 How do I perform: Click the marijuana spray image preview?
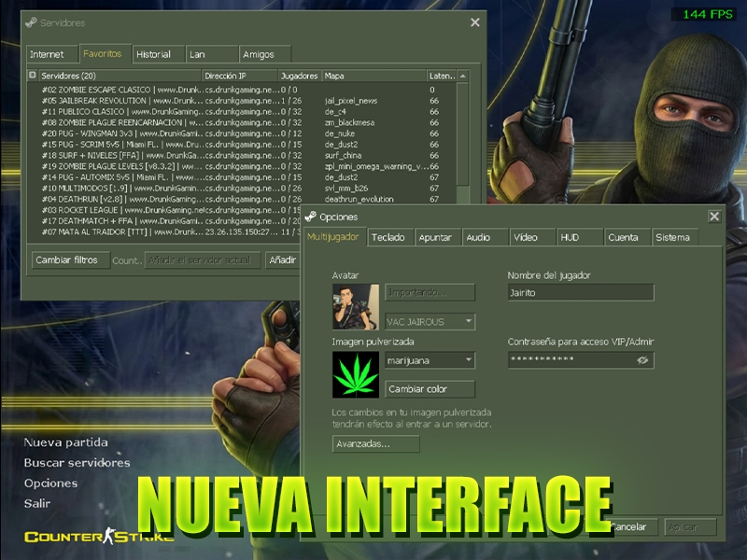point(356,375)
